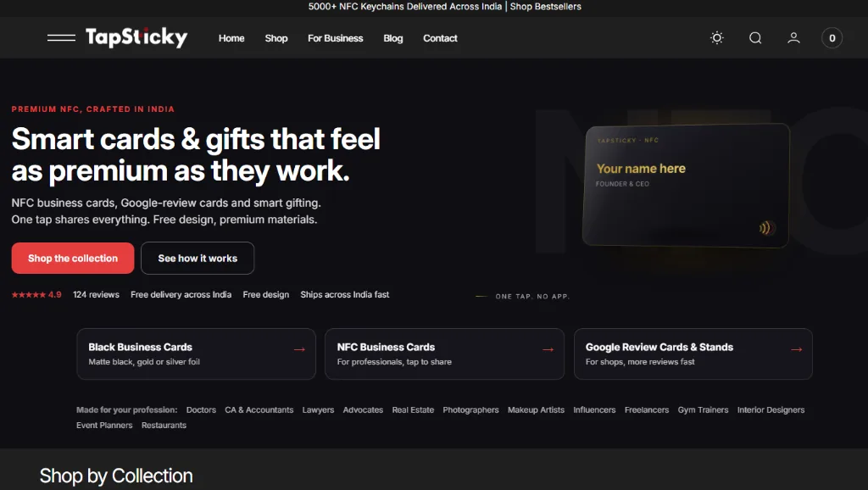This screenshot has height=490, width=868.
Task: Click the Shop the collection button
Action: pyautogui.click(x=73, y=258)
